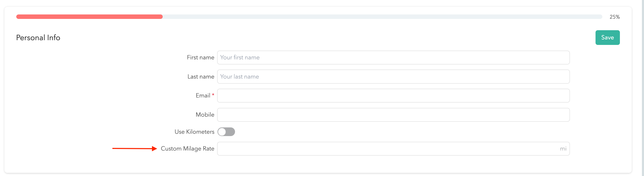The image size is (644, 176).
Task: Click into the Last name field
Action: (393, 77)
